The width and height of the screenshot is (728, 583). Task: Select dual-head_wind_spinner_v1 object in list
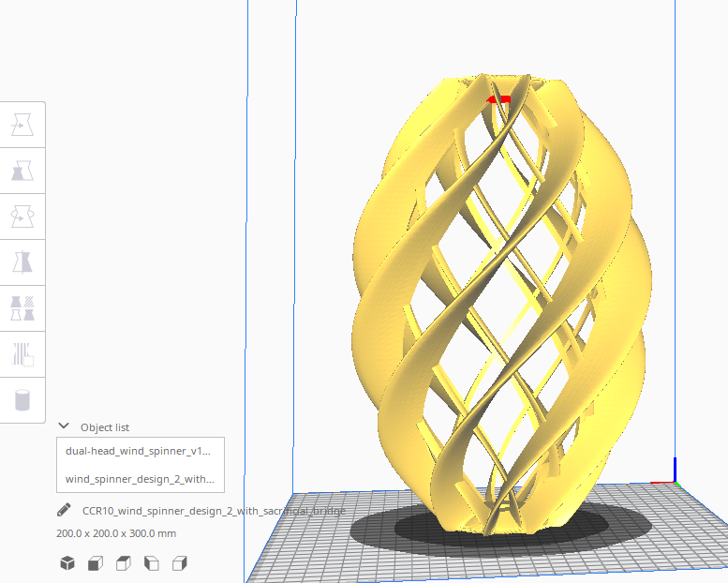pyautogui.click(x=141, y=451)
